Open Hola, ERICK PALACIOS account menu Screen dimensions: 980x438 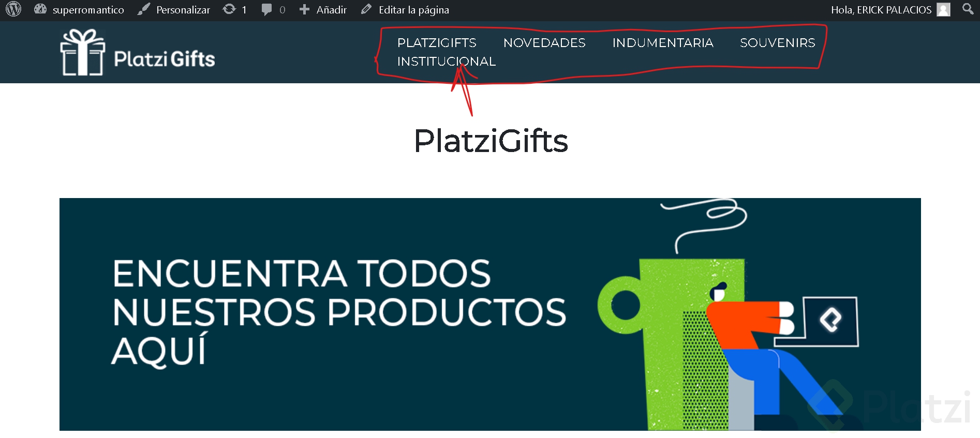point(881,10)
